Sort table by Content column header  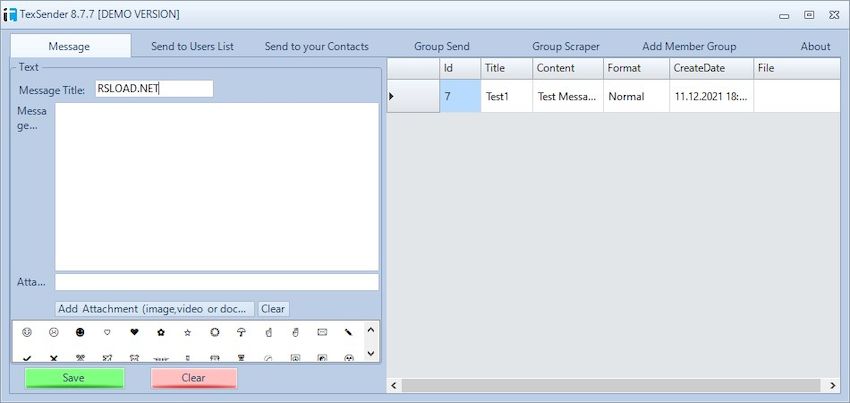(x=568, y=68)
